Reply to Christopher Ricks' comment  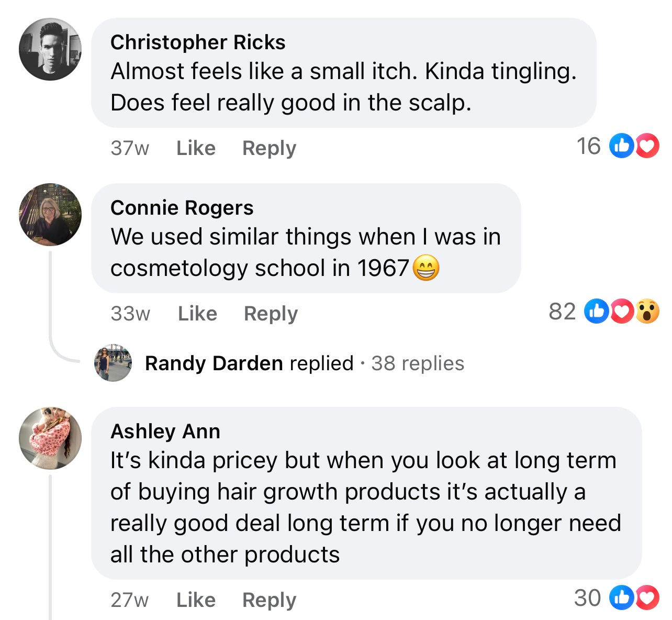point(269,148)
